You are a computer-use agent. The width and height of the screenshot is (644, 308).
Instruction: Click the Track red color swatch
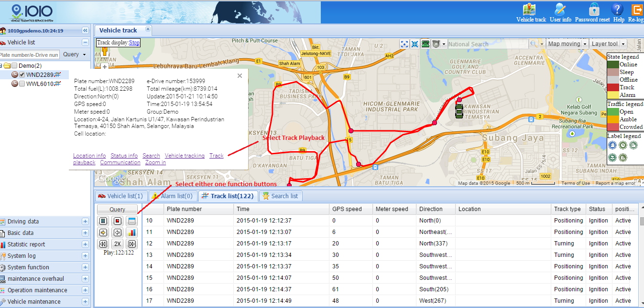tap(612, 87)
